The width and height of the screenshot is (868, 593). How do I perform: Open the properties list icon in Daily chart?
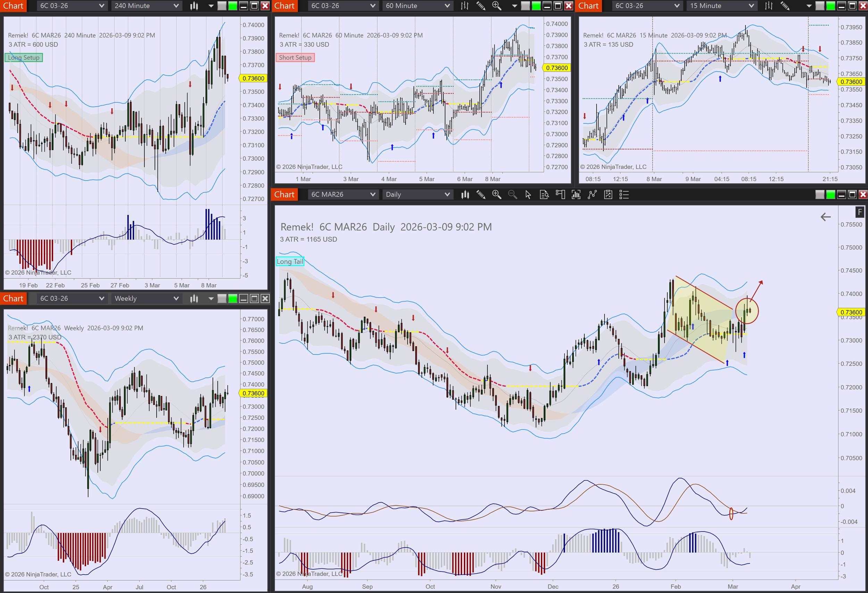pyautogui.click(x=624, y=194)
